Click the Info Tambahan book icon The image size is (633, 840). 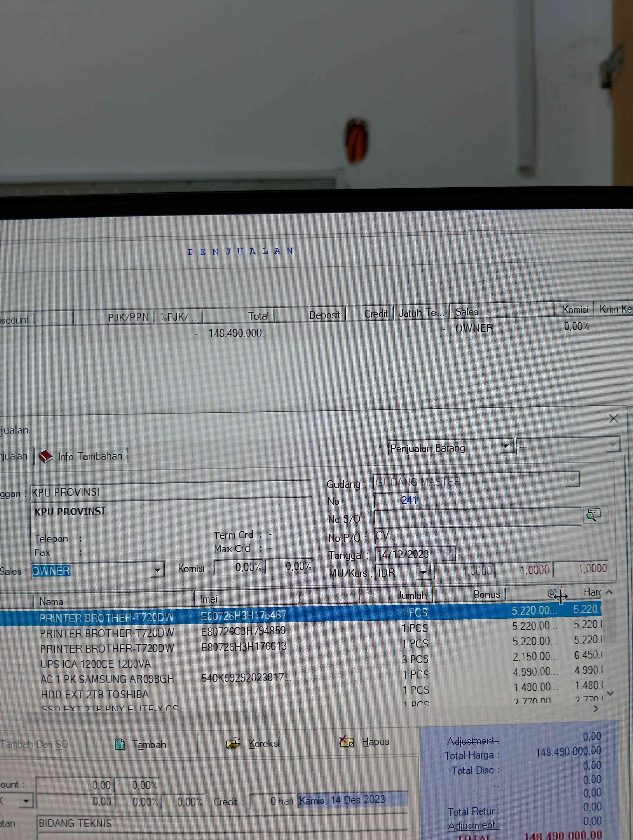tap(46, 456)
